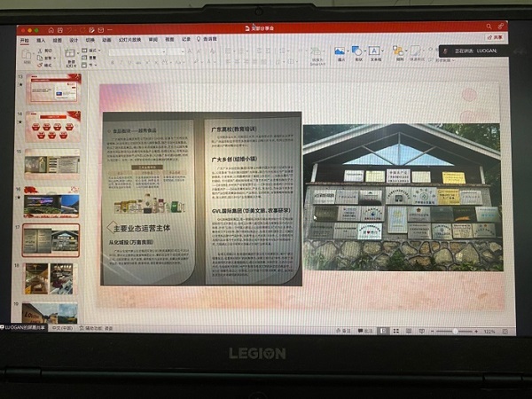
Task: Open the 插入 (Insert) ribbon tab
Action: click(x=41, y=40)
